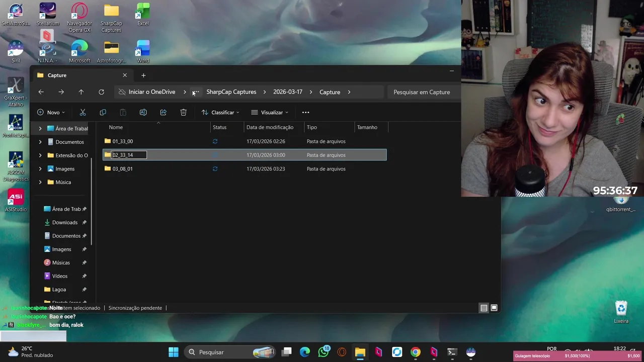Open pinned Downloads in sidebar
Viewport: 644px width, 362px height.
(x=64, y=222)
